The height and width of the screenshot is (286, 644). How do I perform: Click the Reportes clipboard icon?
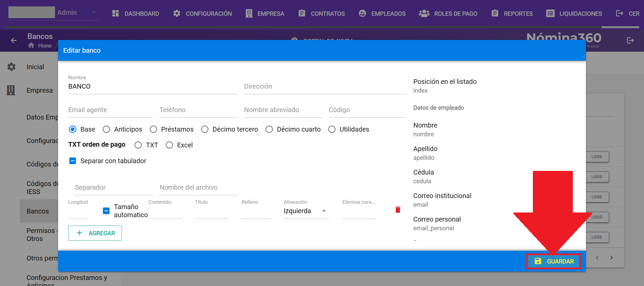(x=495, y=13)
